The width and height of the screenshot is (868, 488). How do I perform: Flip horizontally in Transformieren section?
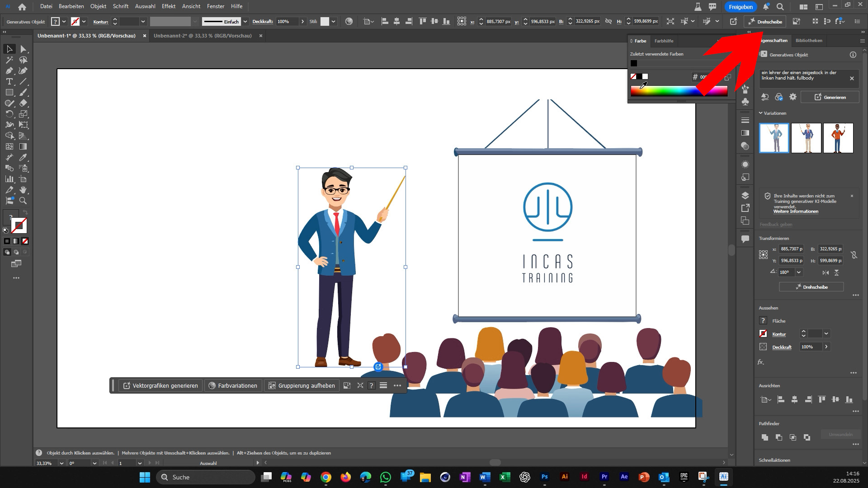pos(826,272)
